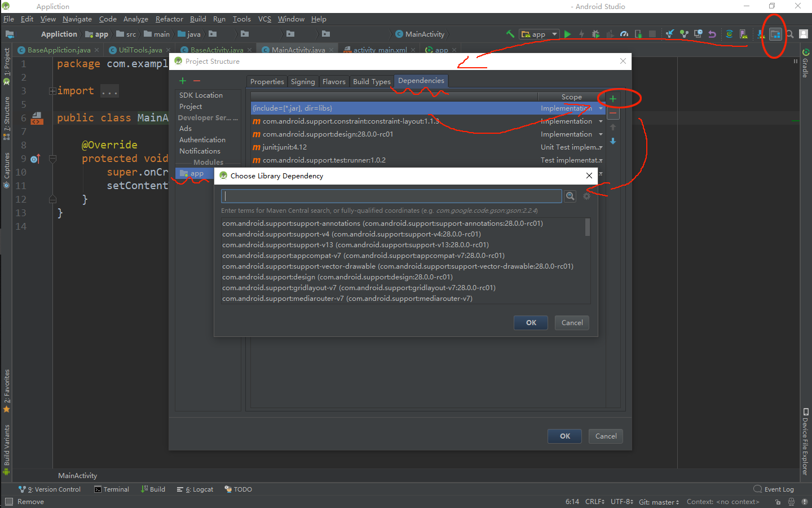812x508 pixels.
Task: Open the profiler gauge icon
Action: click(x=624, y=34)
